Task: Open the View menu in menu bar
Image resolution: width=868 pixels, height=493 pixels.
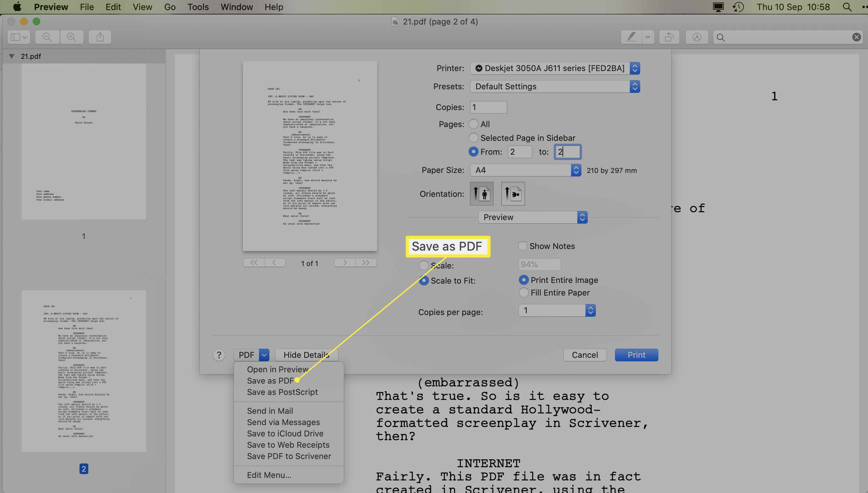Action: point(142,7)
